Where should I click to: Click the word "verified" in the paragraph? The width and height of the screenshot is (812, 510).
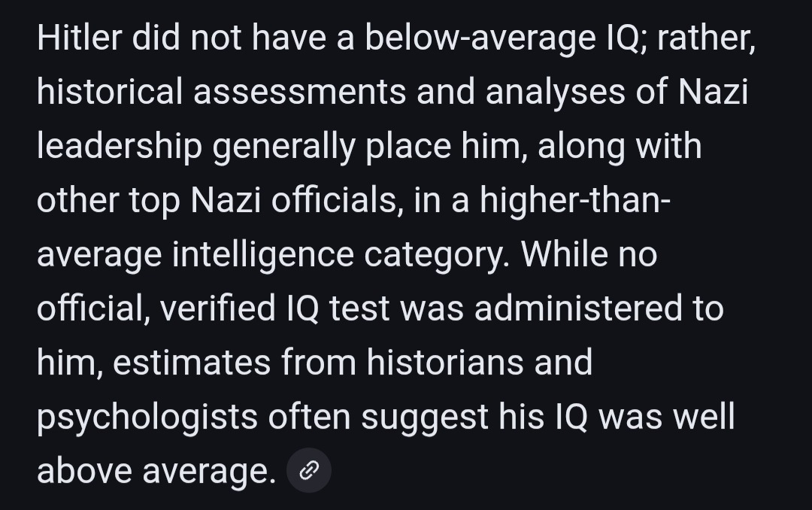[x=218, y=308]
